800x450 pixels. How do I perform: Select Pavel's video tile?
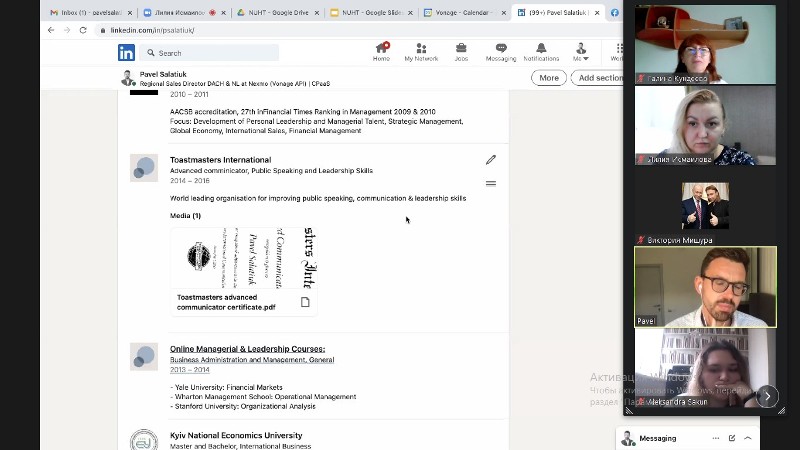click(705, 287)
